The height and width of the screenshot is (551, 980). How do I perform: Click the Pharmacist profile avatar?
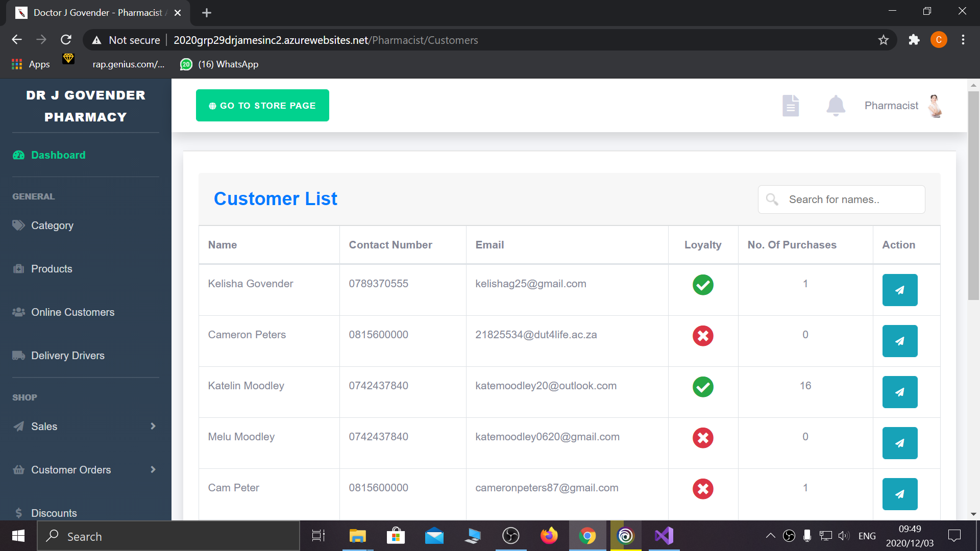click(x=935, y=106)
